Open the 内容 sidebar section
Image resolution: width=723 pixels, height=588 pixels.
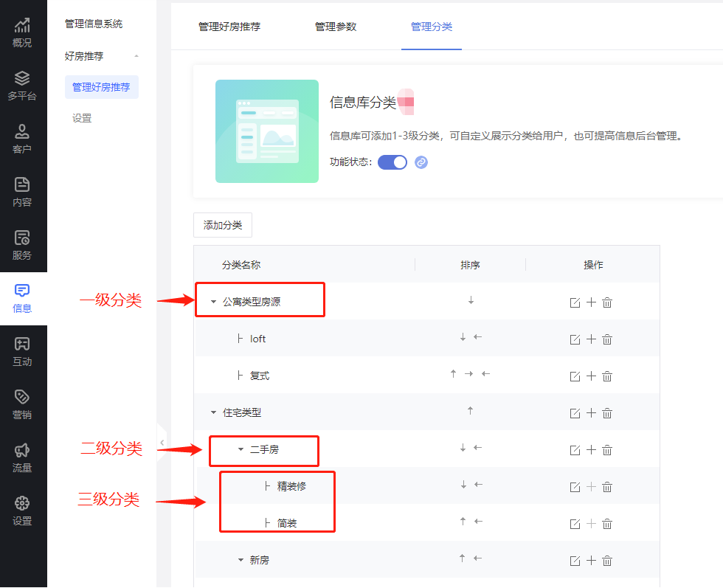pyautogui.click(x=21, y=192)
